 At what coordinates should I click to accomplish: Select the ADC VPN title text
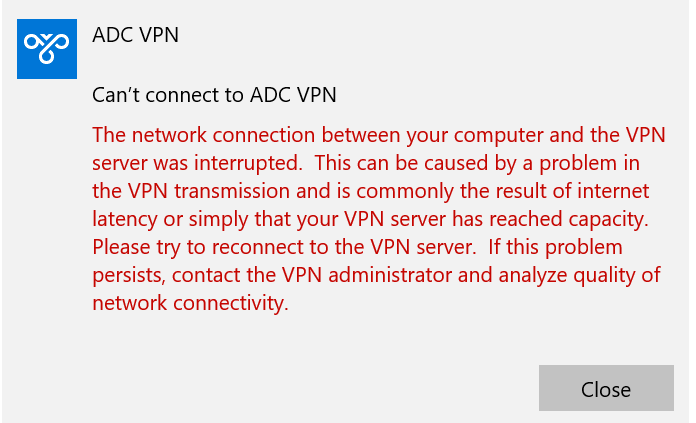135,35
